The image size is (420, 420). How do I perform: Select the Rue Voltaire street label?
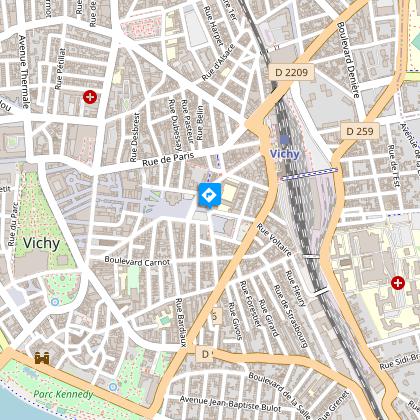(274, 240)
